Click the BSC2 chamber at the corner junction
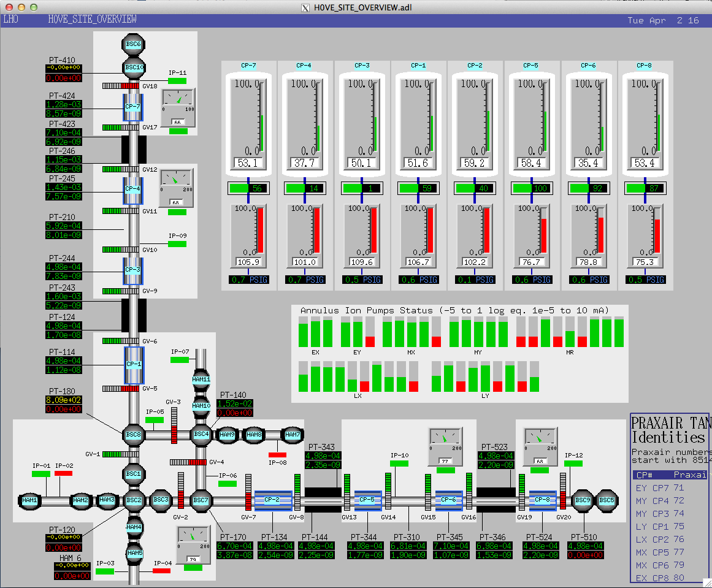 (x=134, y=500)
